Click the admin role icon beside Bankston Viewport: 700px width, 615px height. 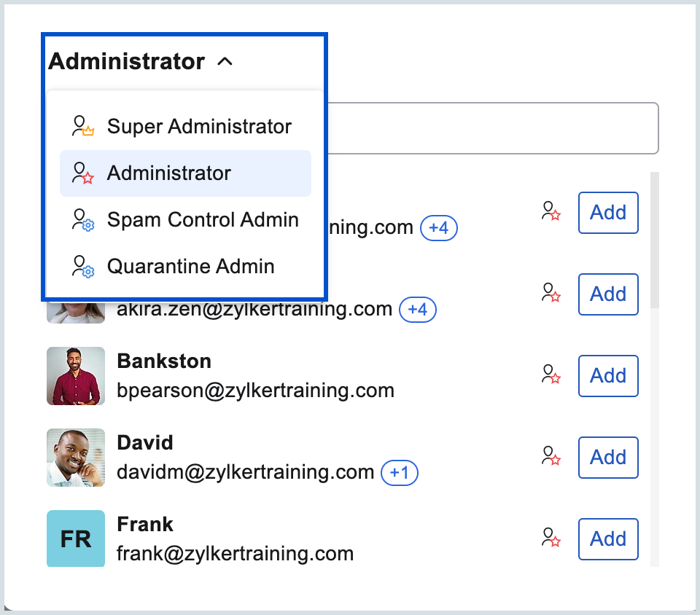(551, 375)
